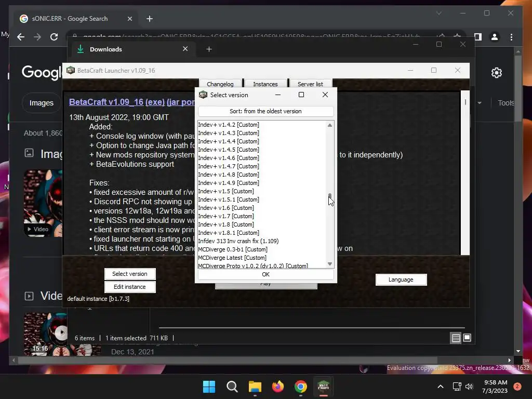The width and height of the screenshot is (532, 399).
Task: Close the Downloads tab in File Explorer
Action: click(185, 49)
